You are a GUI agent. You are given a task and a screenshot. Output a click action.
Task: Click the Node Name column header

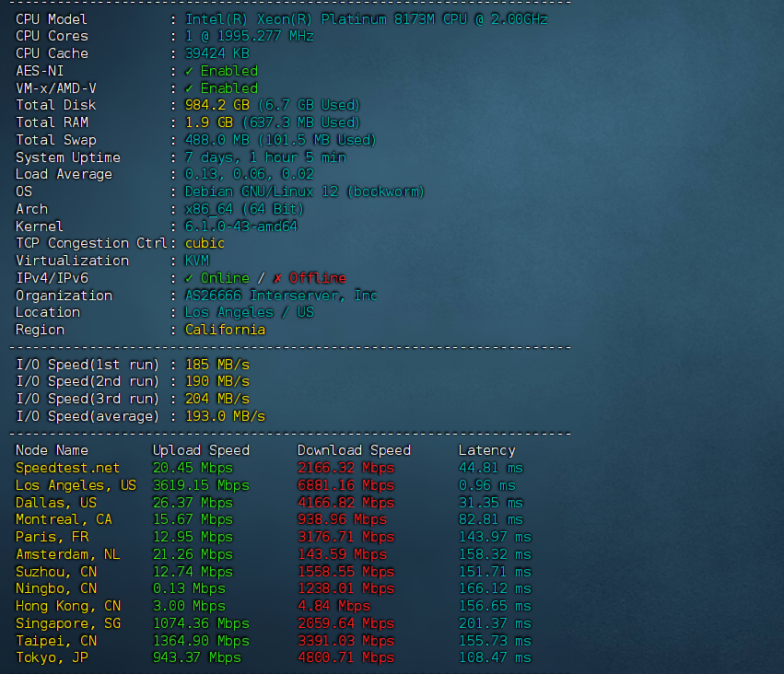point(53,450)
